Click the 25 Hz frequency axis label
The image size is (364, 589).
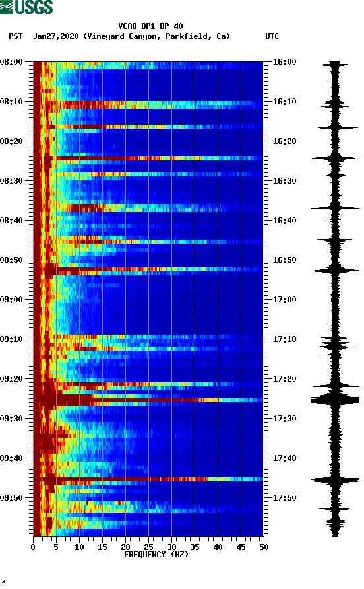click(148, 547)
